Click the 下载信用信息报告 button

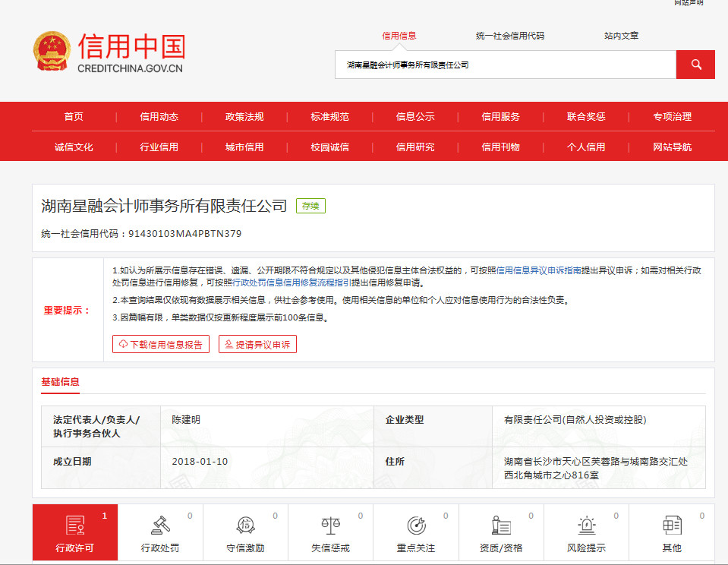[x=161, y=344]
